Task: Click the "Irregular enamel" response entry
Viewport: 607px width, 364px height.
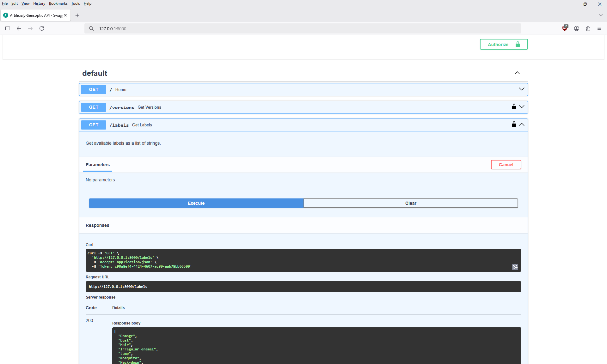Action: coord(138,349)
